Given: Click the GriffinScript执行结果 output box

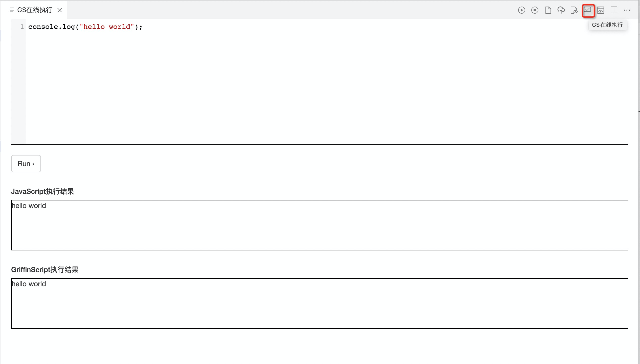Looking at the screenshot, I should (x=320, y=303).
